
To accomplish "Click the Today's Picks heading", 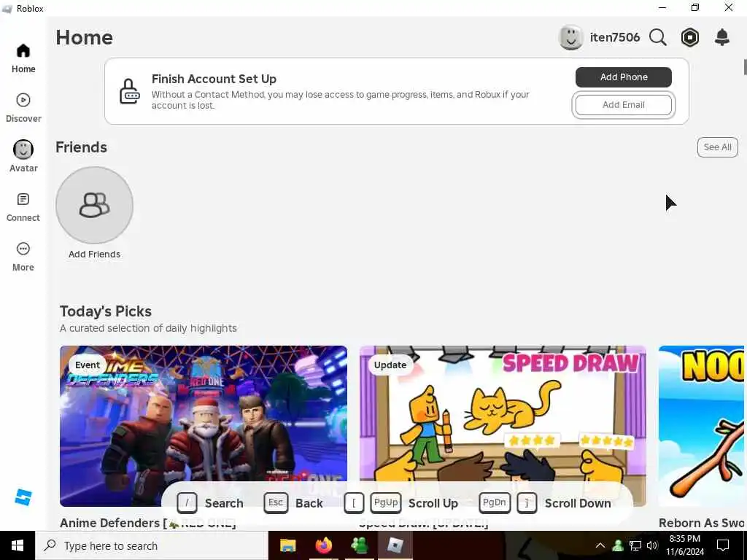I will click(x=106, y=311).
